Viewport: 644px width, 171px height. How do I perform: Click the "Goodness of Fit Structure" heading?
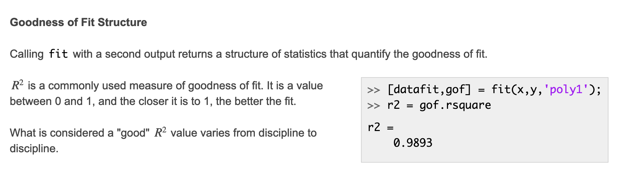(x=78, y=22)
